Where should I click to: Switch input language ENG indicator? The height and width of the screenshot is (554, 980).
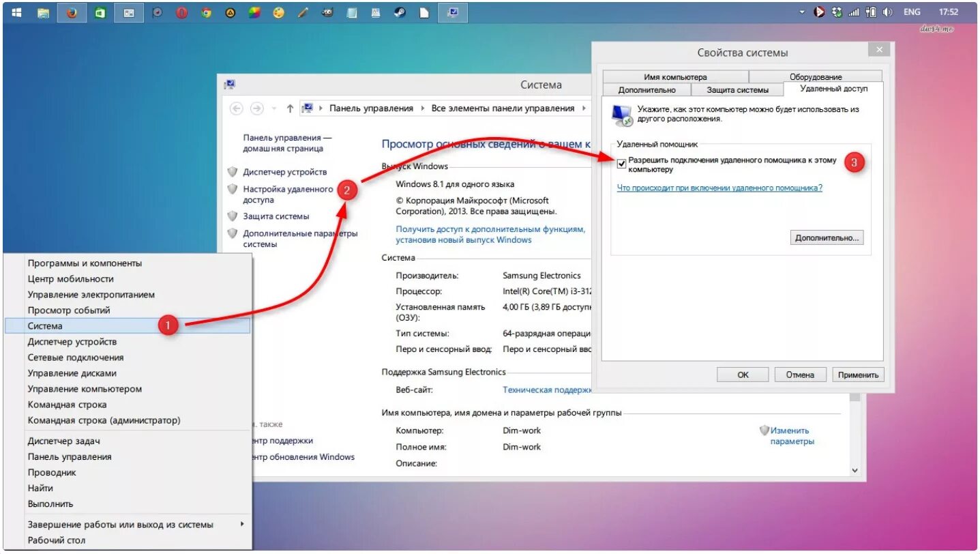pos(912,12)
